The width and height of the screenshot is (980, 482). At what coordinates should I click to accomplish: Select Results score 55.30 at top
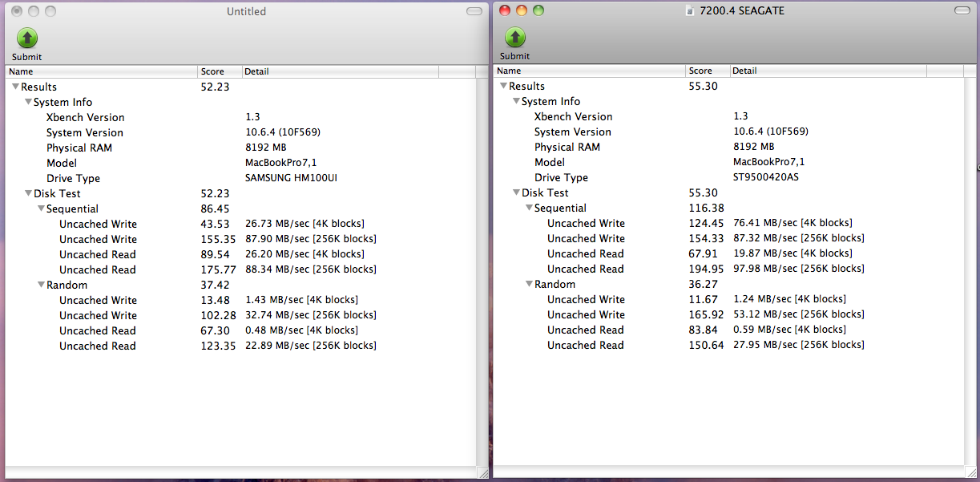(x=703, y=86)
